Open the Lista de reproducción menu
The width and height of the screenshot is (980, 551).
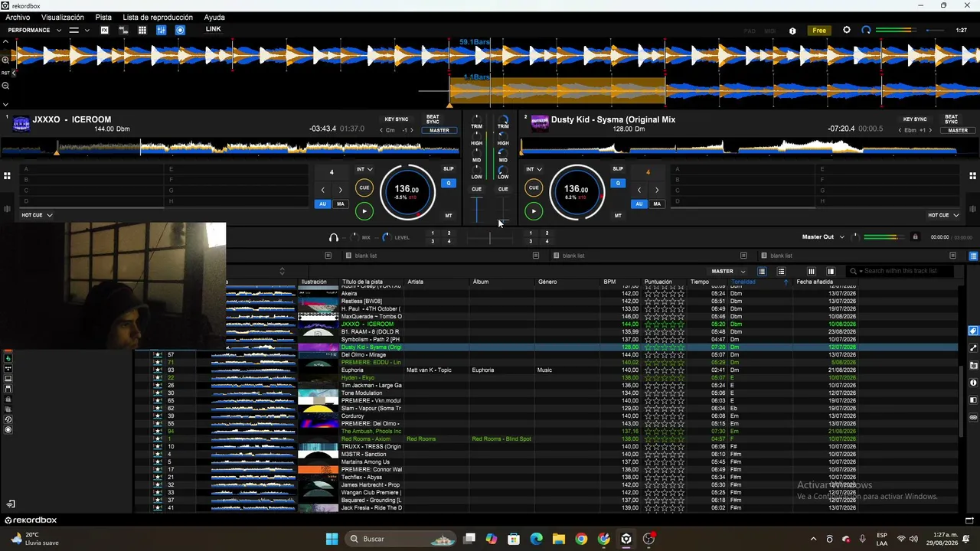coord(158,17)
